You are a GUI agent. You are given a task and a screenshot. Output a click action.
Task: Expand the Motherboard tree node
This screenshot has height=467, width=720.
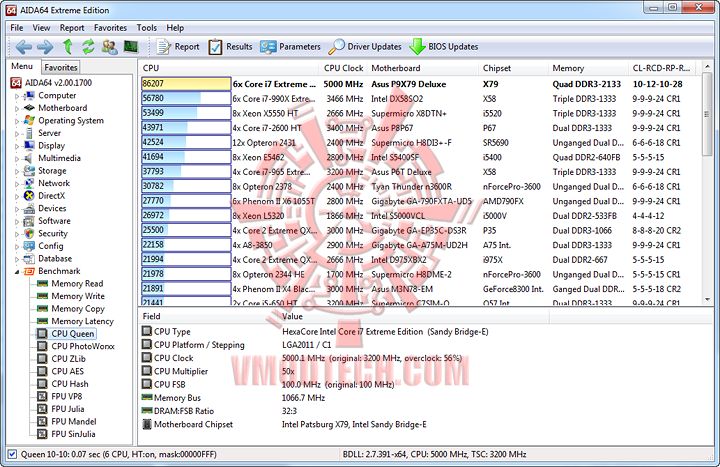click(17, 109)
